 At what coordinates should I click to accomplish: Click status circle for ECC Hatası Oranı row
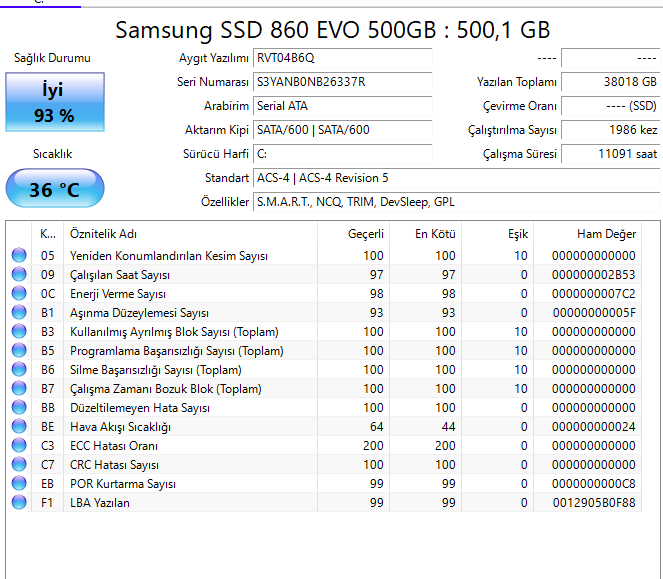[19, 446]
